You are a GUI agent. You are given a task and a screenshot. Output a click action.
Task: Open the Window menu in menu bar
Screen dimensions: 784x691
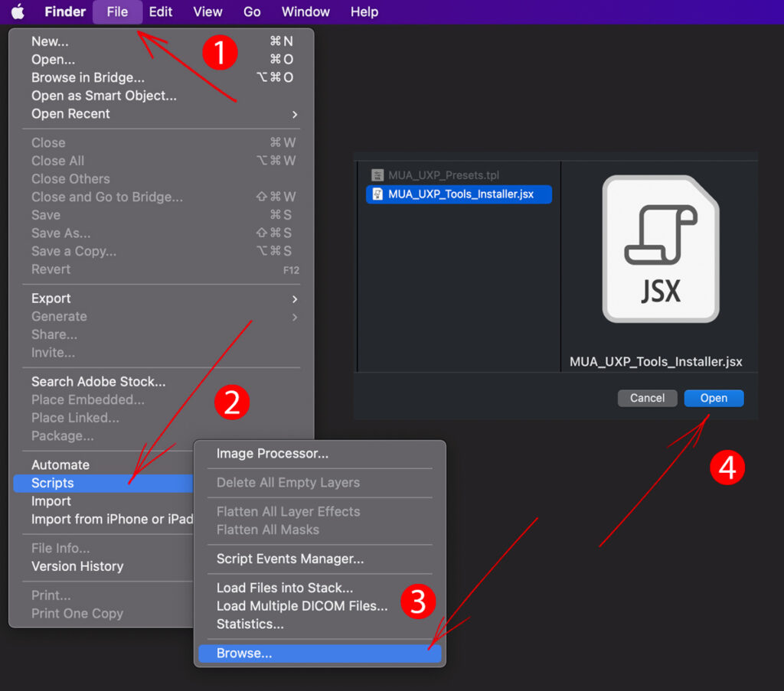point(305,11)
